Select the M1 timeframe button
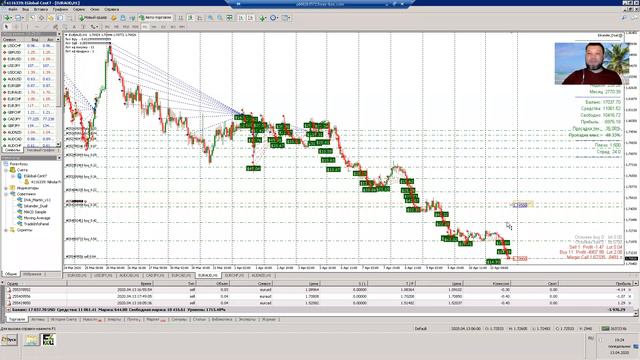Screen dimensions: 640x360 (x=107, y=27)
